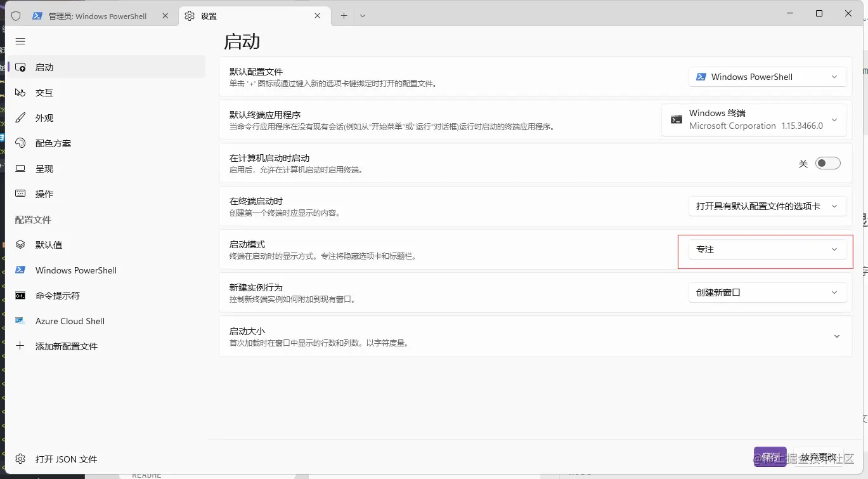Open the 新建实例行为 dropdown
The height and width of the screenshot is (479, 868).
pyautogui.click(x=767, y=292)
